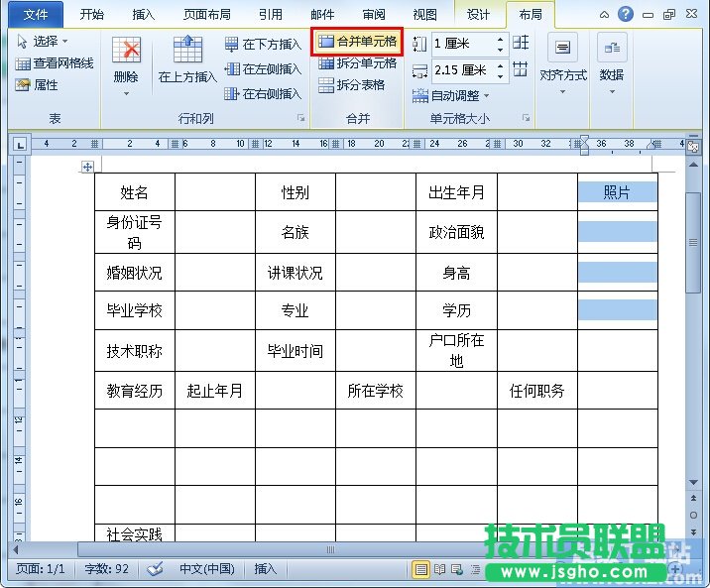The width and height of the screenshot is (710, 588).
Task: Click the Merge Cells (合并单元格) button
Action: (x=357, y=42)
